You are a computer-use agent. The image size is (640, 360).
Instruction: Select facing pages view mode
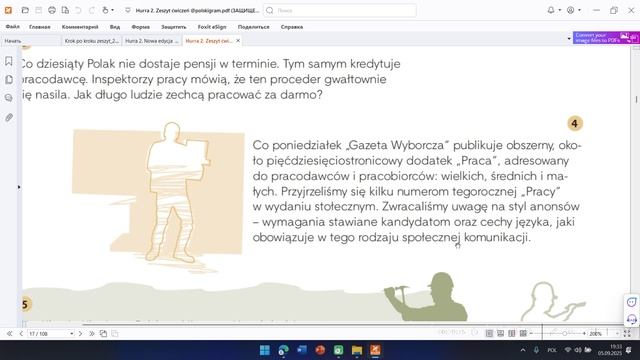click(512, 334)
